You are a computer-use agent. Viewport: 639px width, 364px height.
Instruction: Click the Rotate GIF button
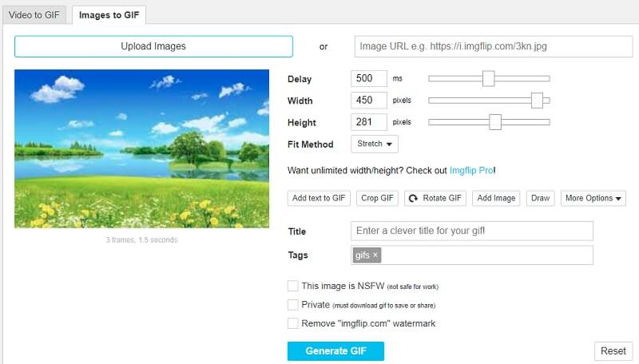click(435, 198)
